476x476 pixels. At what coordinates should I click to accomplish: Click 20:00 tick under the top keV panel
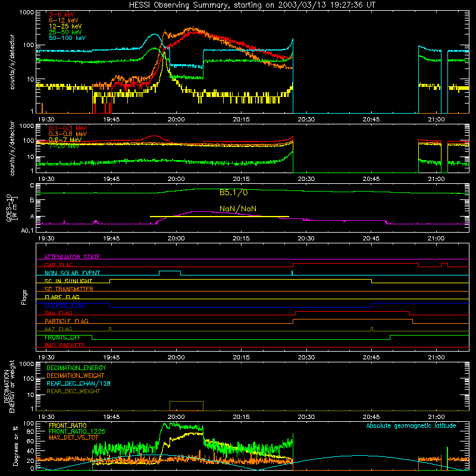[176, 120]
